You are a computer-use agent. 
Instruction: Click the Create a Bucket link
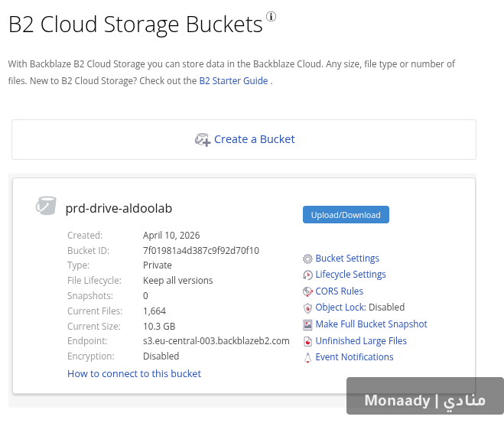point(254,139)
